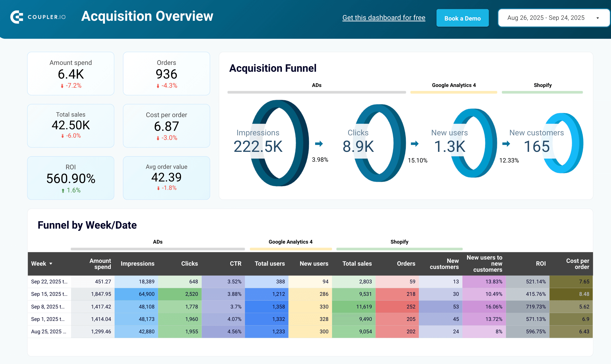Screen dimensions: 611x364
Task: Click the Impressions column header
Action: pos(137,264)
